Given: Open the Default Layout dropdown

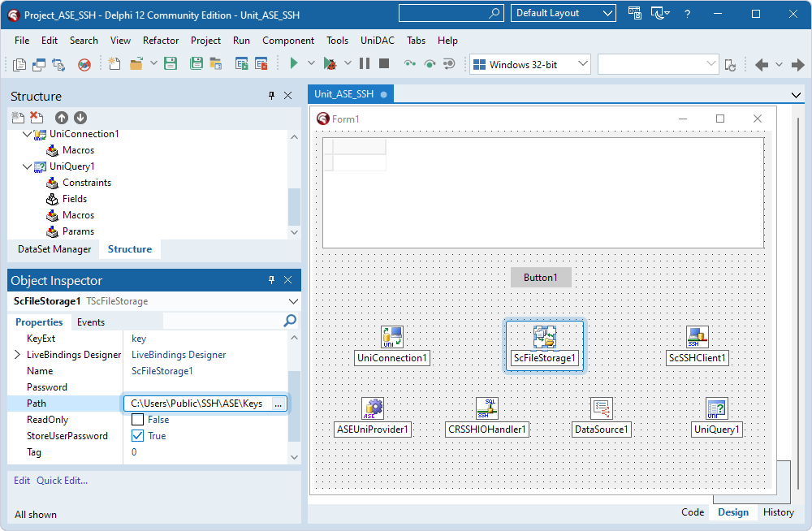Looking at the screenshot, I should tap(607, 13).
